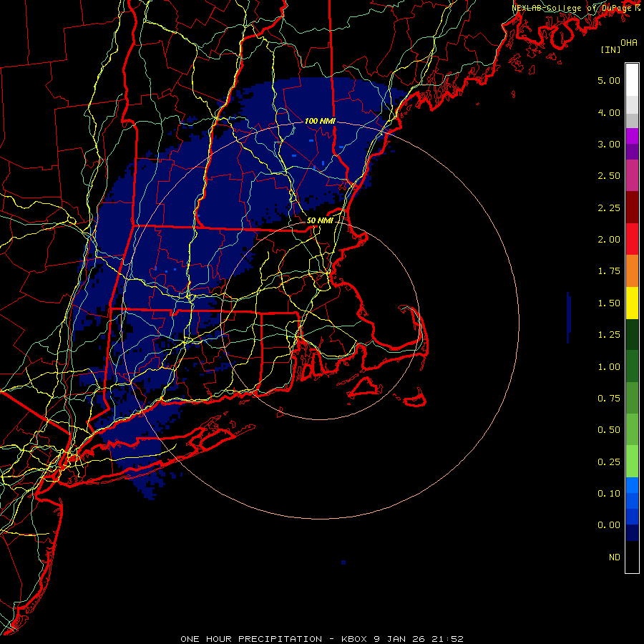Click the 4.00 legend value
The width and height of the screenshot is (644, 644).
point(609,112)
